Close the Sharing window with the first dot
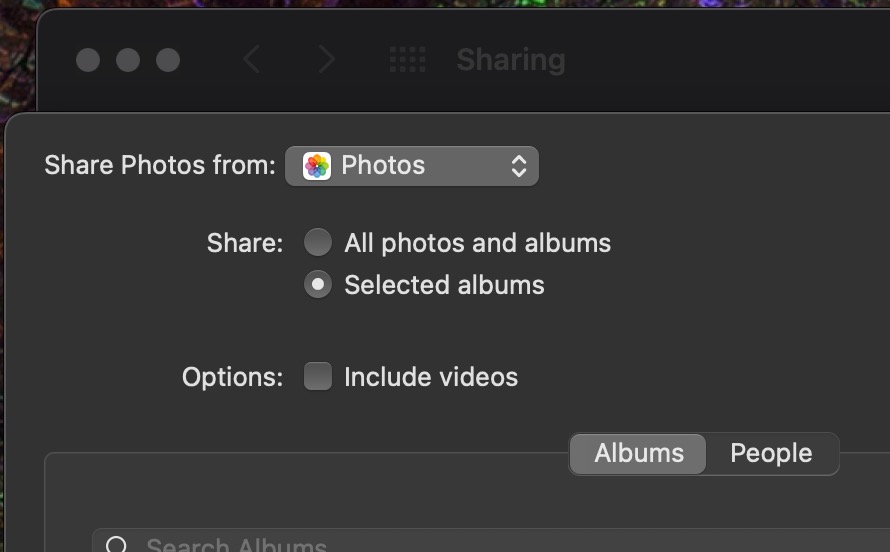The image size is (890, 552). [88, 60]
